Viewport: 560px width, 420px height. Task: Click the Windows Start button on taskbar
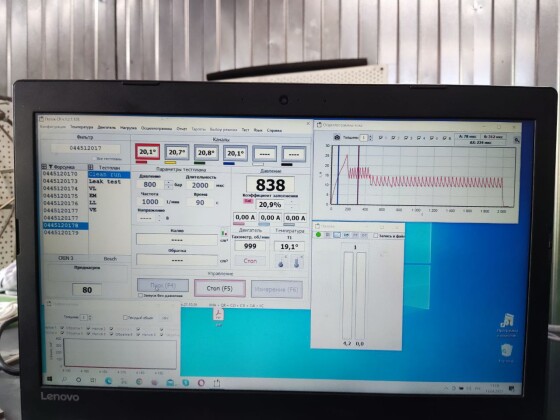point(49,379)
